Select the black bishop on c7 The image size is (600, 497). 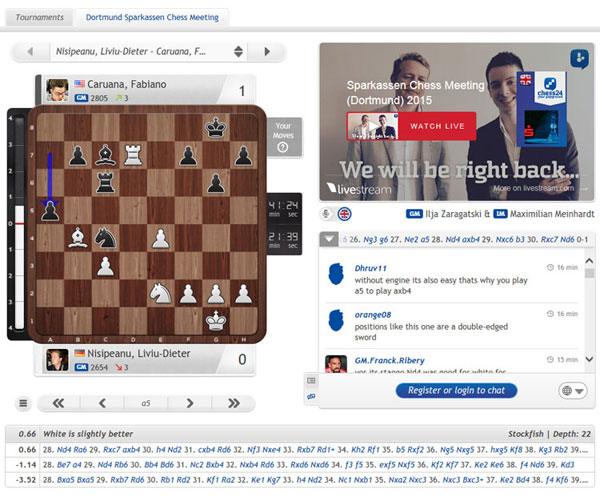(106, 155)
